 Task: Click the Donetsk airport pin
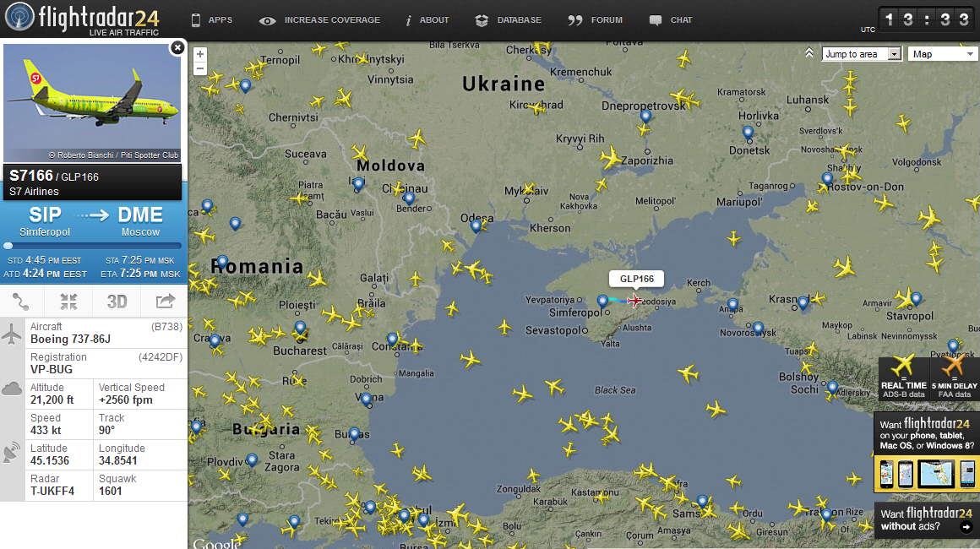(748, 133)
